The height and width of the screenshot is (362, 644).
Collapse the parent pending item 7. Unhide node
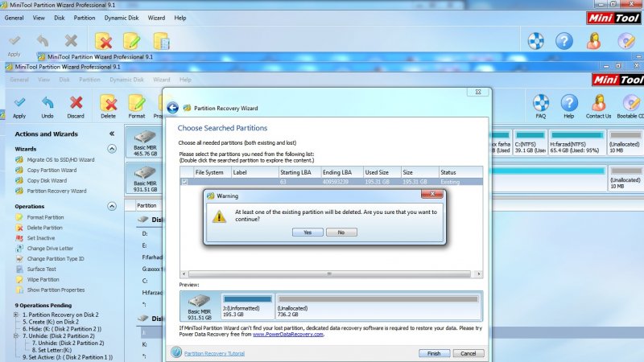(x=16, y=335)
